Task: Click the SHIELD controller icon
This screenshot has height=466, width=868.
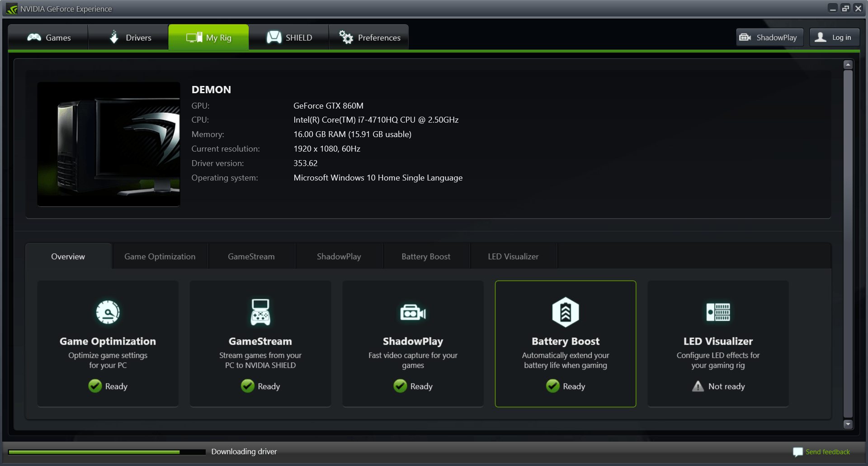Action: (x=274, y=37)
